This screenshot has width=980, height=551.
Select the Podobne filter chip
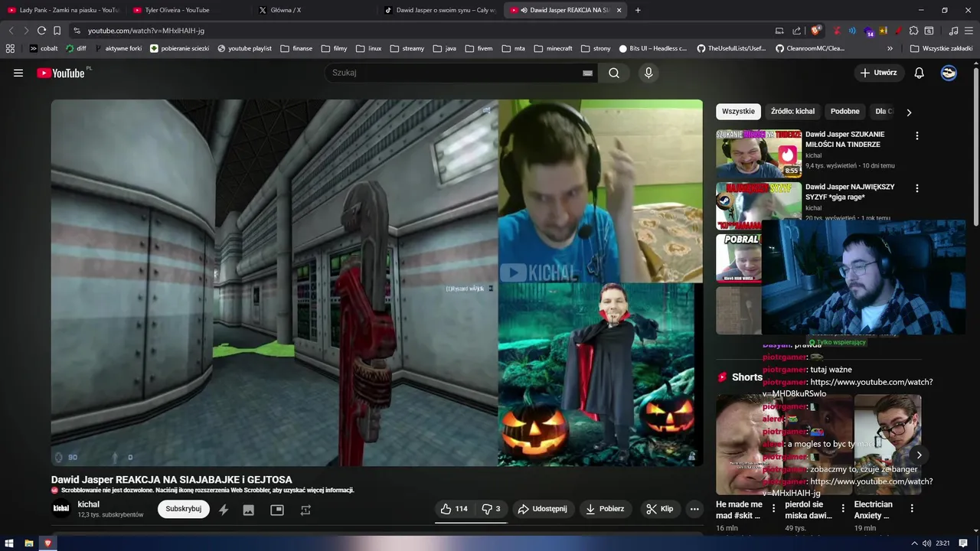click(x=845, y=112)
